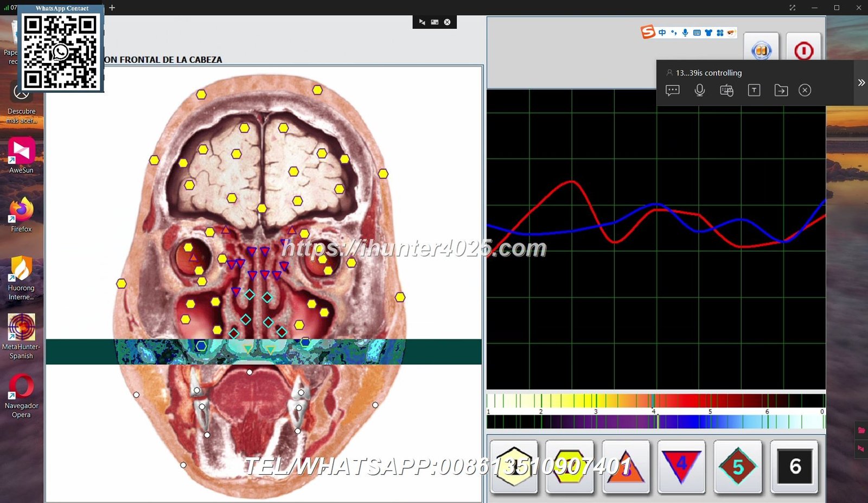Collapse the remote control panel chevron
The height and width of the screenshot is (503, 868).
861,82
